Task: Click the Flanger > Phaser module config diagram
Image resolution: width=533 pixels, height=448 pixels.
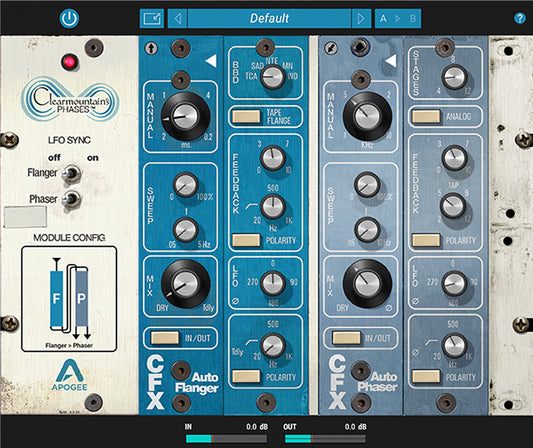Action: (69, 299)
